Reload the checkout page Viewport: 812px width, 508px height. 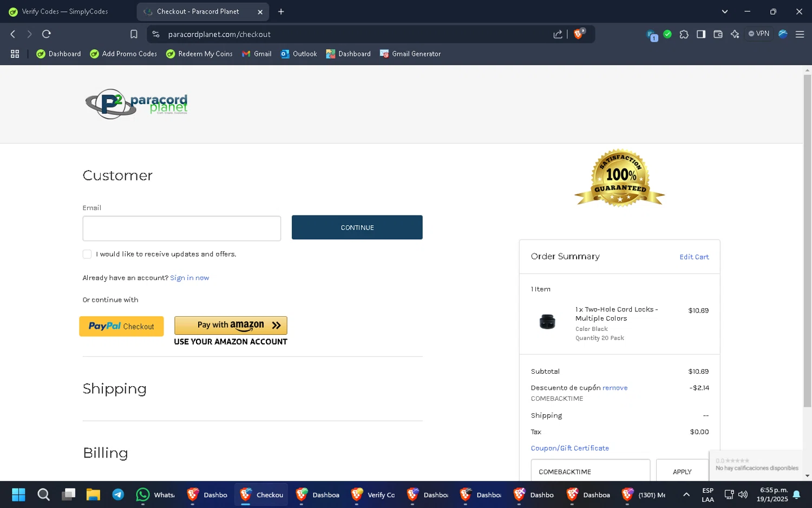pyautogui.click(x=47, y=34)
